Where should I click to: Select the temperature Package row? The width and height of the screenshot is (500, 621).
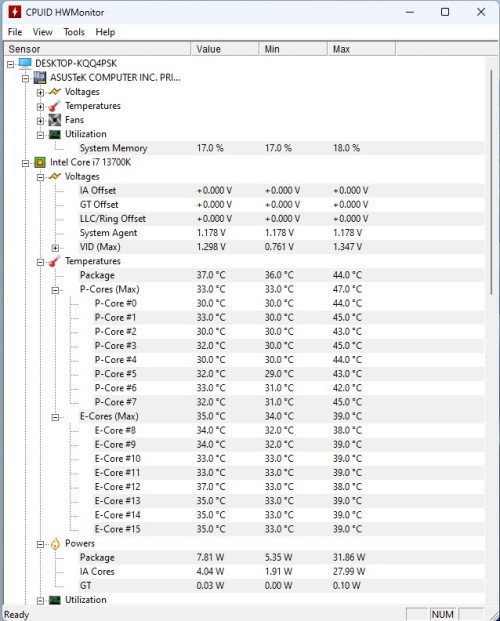(281, 275)
